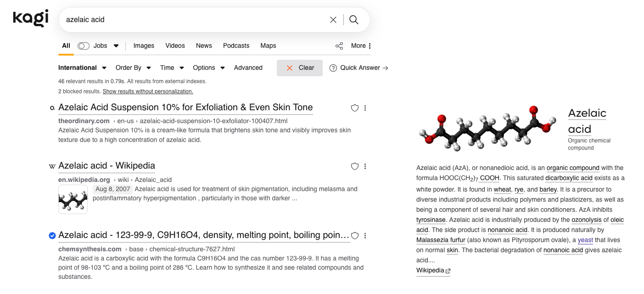Clear the search box with X icon
Image resolution: width=644 pixels, height=294 pixels.
(x=333, y=20)
